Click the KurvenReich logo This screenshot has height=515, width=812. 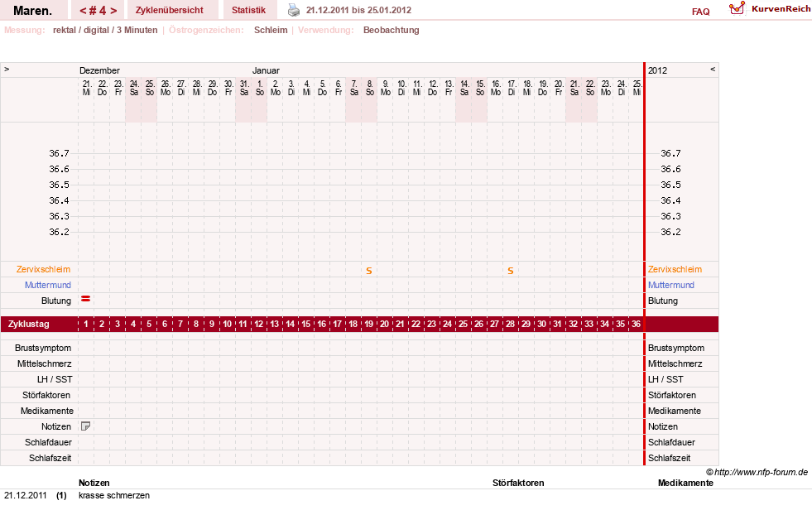tap(770, 9)
